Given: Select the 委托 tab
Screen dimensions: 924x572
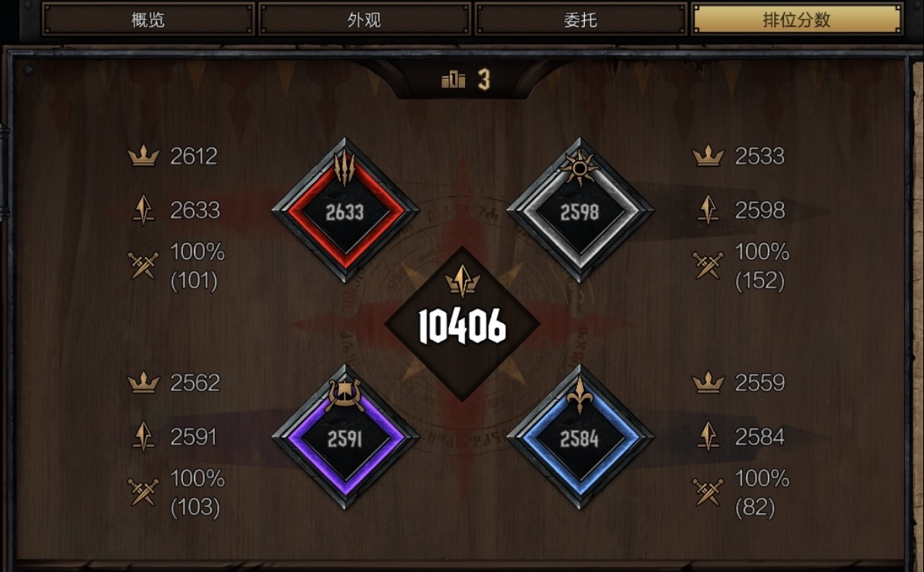Looking at the screenshot, I should coord(580,19).
